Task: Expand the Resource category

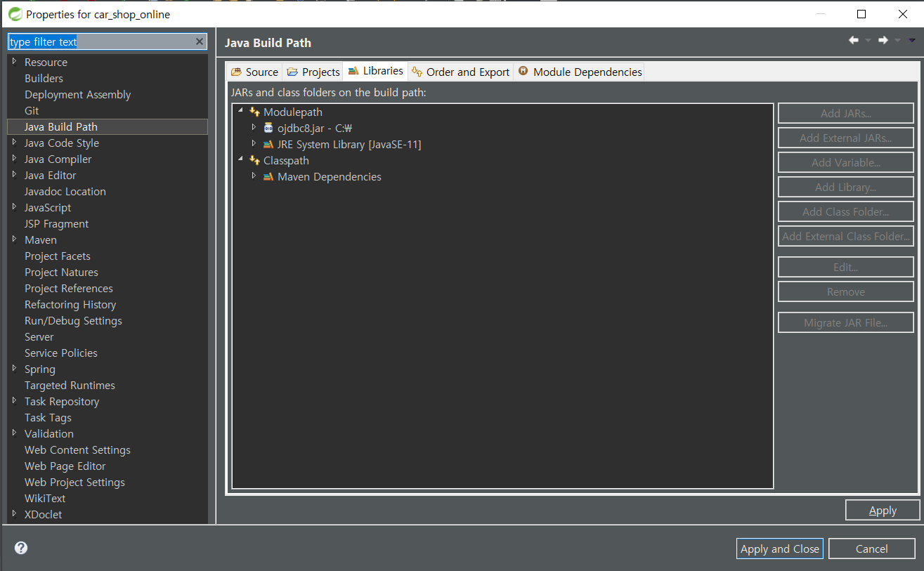Action: 14,61
